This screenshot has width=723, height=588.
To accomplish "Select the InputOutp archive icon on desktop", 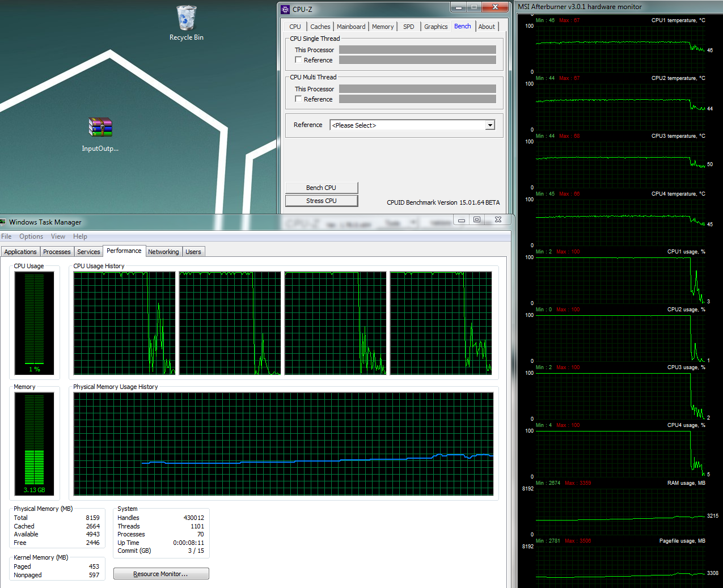I will [x=100, y=128].
